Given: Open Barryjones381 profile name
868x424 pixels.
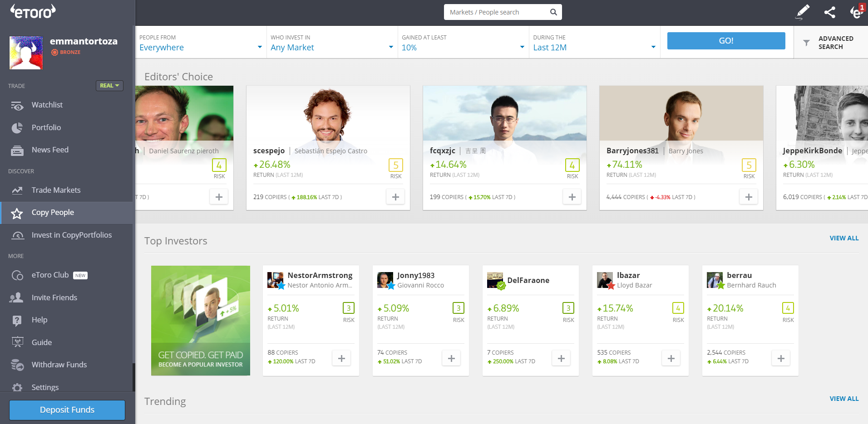Looking at the screenshot, I should point(632,151).
